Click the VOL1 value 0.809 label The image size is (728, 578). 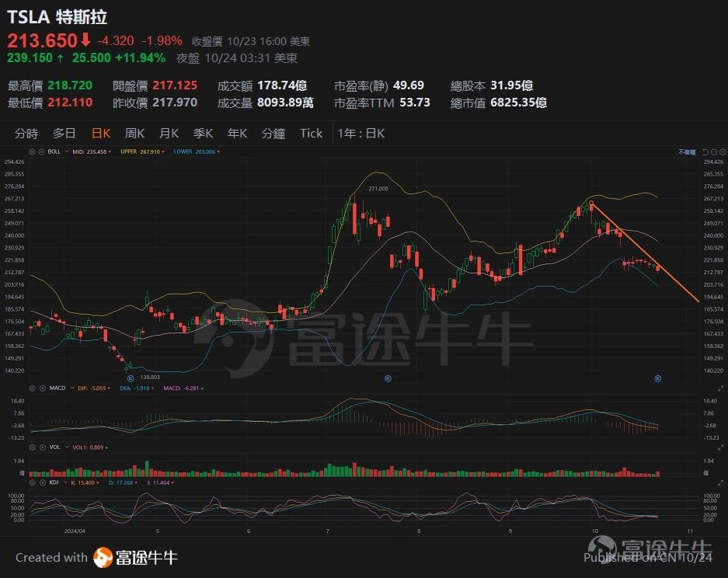click(x=88, y=447)
